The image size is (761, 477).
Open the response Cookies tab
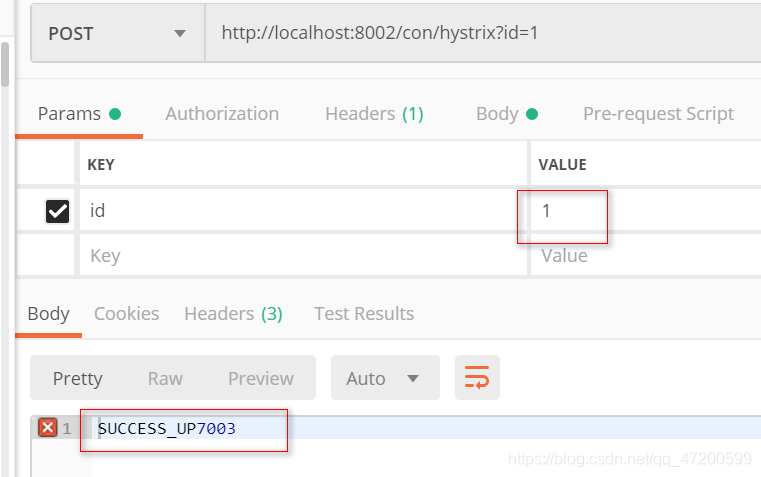(x=126, y=314)
